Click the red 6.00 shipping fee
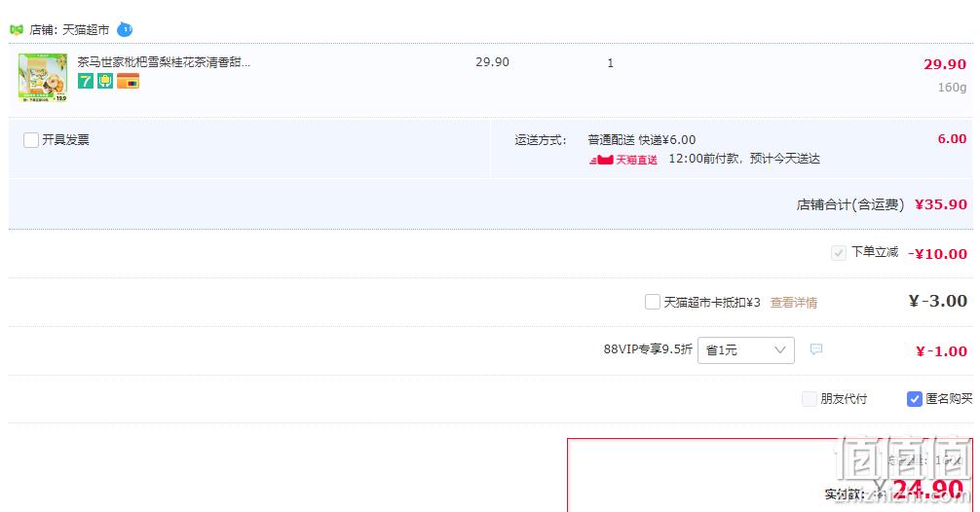The image size is (980, 512). tap(952, 138)
